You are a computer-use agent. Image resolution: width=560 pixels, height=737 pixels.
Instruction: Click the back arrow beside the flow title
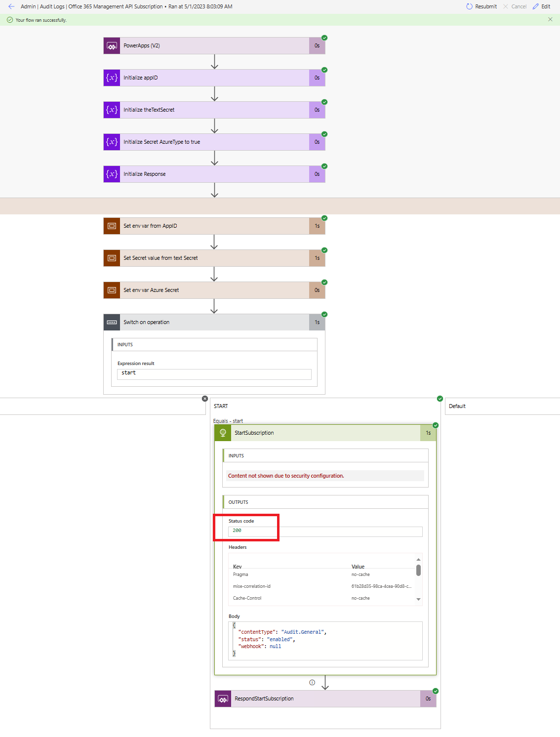pyautogui.click(x=11, y=6)
